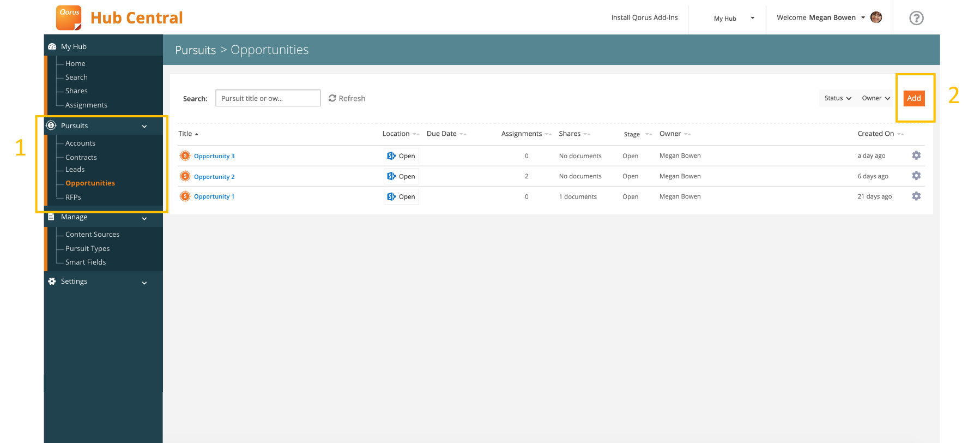Open the My Hub dropdown in header
Image resolution: width=980 pixels, height=443 pixels.
[x=734, y=19]
